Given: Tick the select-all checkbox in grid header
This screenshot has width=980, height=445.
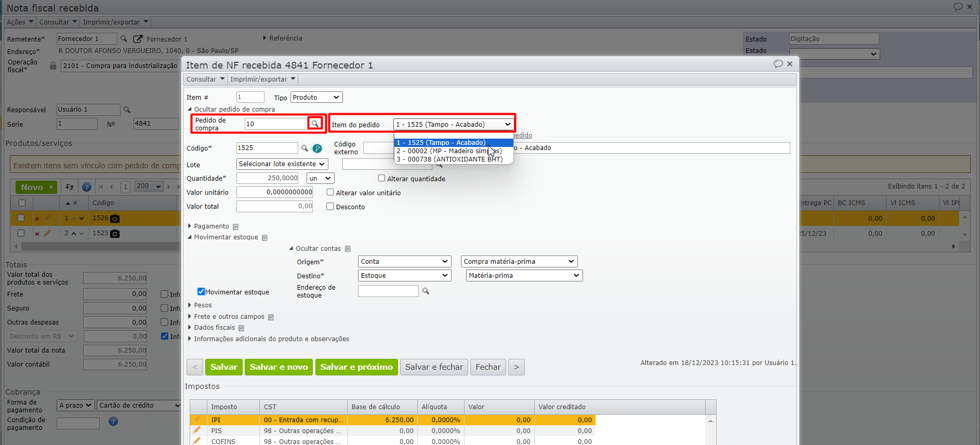Looking at the screenshot, I should coord(22,203).
